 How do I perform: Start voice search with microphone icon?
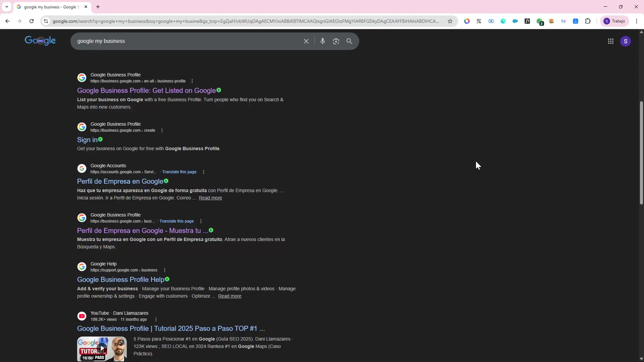click(x=323, y=41)
